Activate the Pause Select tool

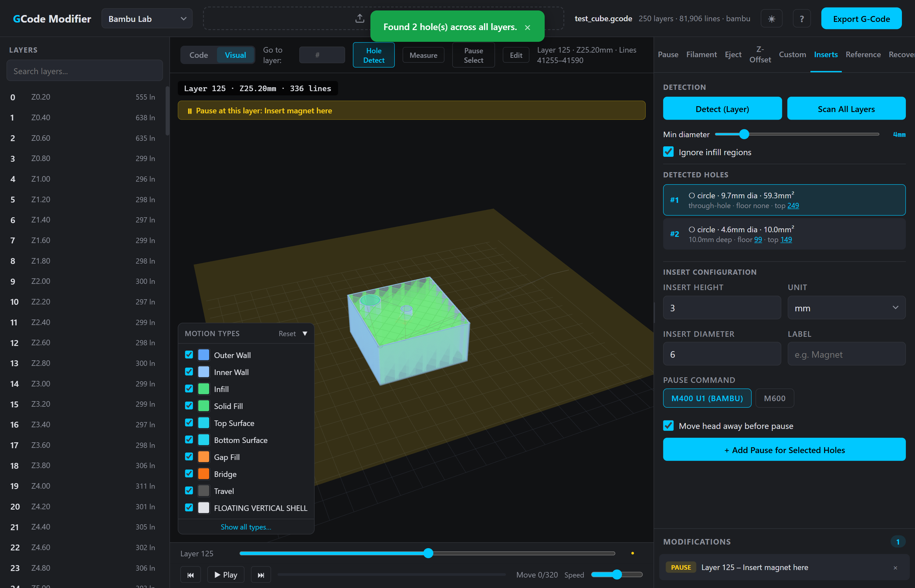pyautogui.click(x=473, y=55)
